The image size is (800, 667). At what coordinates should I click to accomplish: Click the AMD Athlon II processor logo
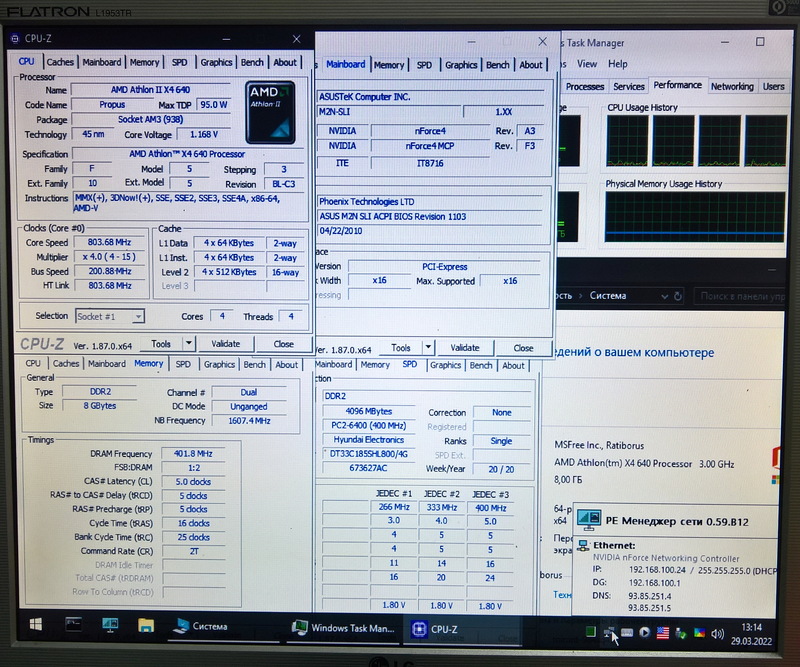(270, 112)
